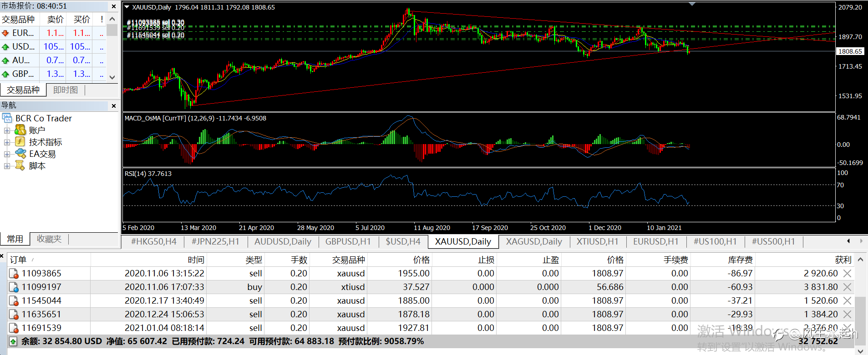
Task: Close order 11093865 with its X button
Action: tap(847, 273)
